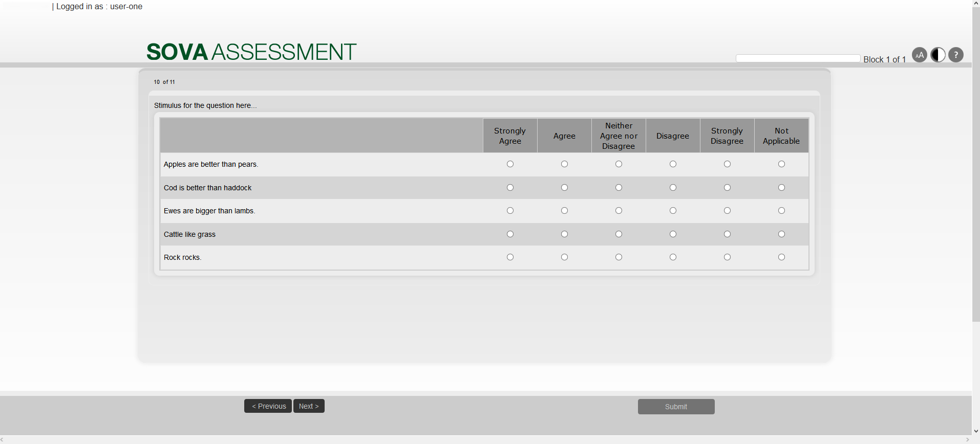Screen dimensions: 980x444
Task: Click the Neither Agree nor Disagree header
Action: click(x=619, y=136)
